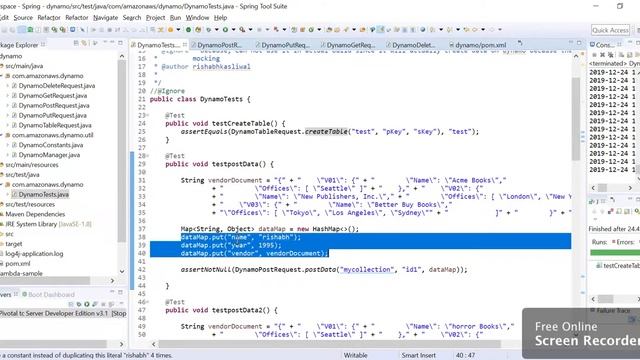Open dropdown beside the orange toolbar icon

pos(178,29)
